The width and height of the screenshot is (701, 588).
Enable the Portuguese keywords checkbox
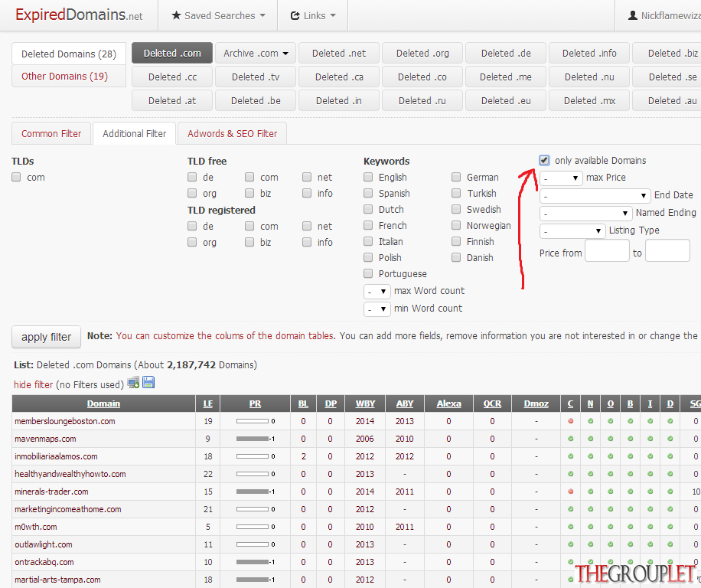coord(368,273)
